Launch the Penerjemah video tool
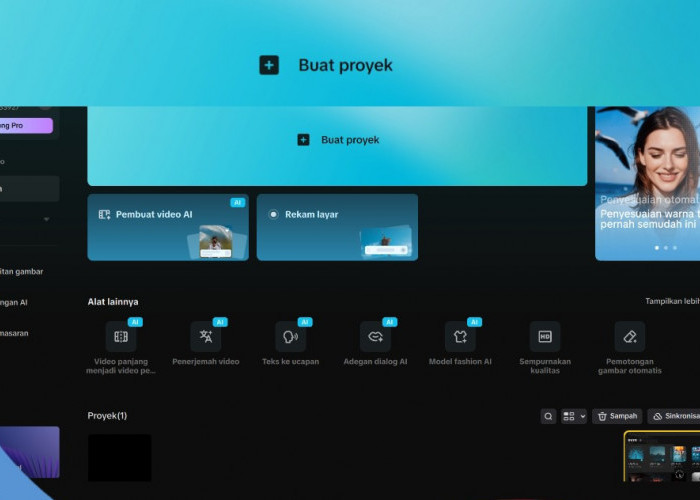The height and width of the screenshot is (500, 700). point(206,337)
